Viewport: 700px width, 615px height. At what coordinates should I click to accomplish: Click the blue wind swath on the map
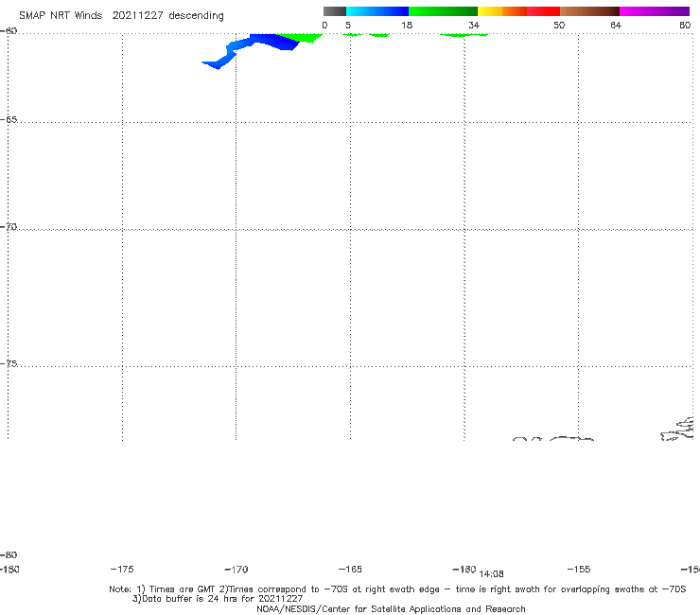(263, 44)
